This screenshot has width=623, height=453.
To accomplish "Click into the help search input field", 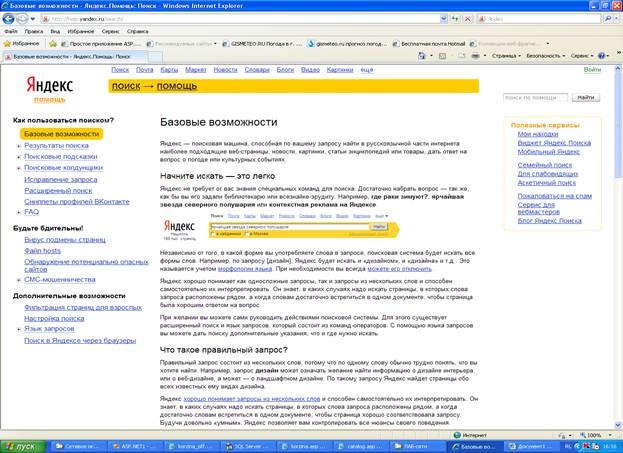I will click(536, 97).
